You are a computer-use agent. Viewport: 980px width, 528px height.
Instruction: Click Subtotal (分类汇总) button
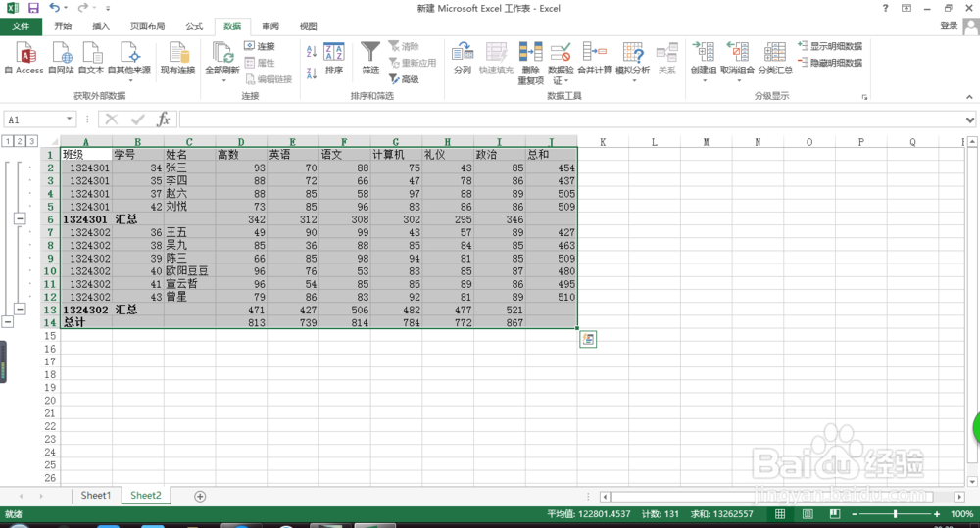(775, 58)
